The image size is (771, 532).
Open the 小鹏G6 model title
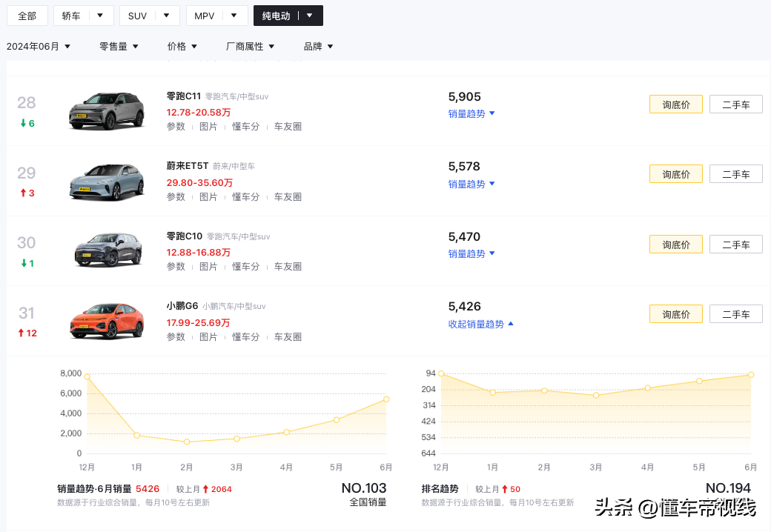point(182,306)
